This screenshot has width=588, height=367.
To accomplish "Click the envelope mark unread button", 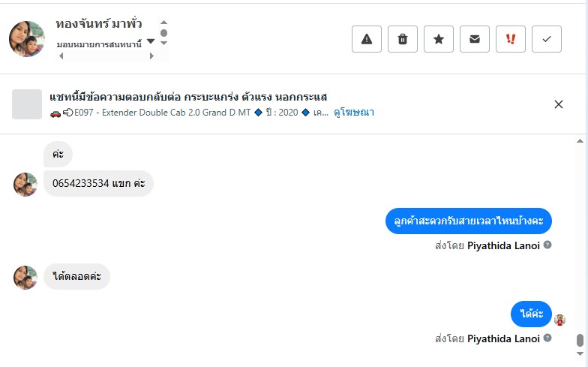I will pos(475,39).
